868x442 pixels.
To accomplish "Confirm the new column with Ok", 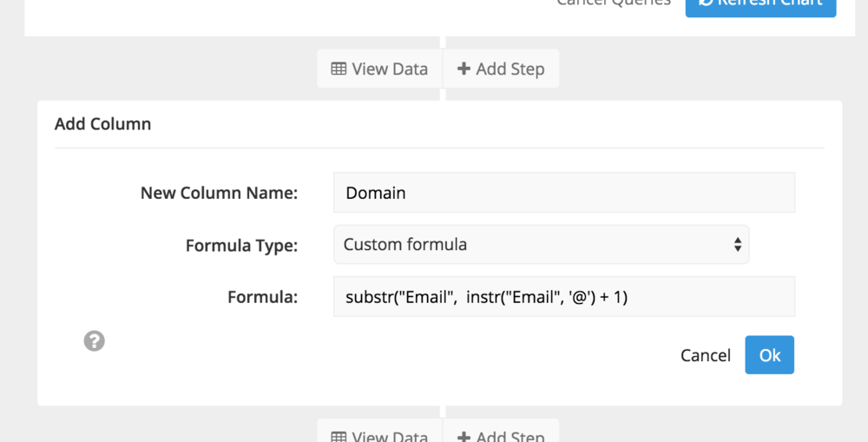I will pos(769,354).
